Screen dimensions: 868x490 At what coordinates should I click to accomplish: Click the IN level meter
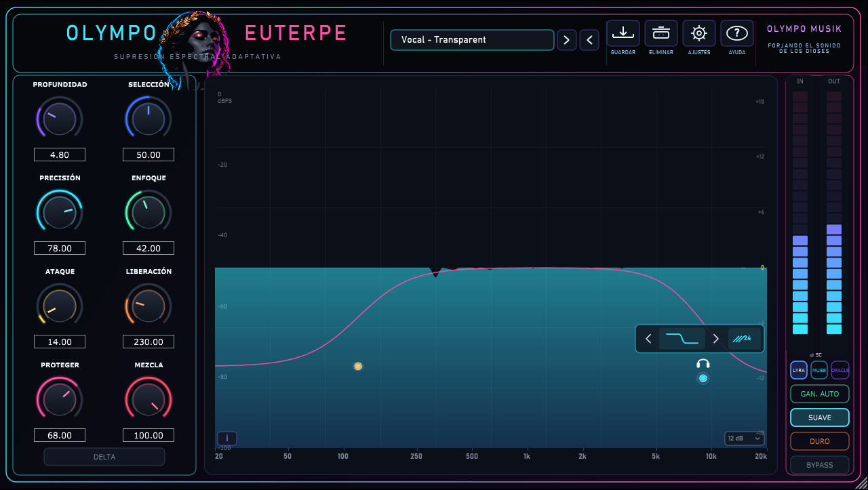coord(800,213)
